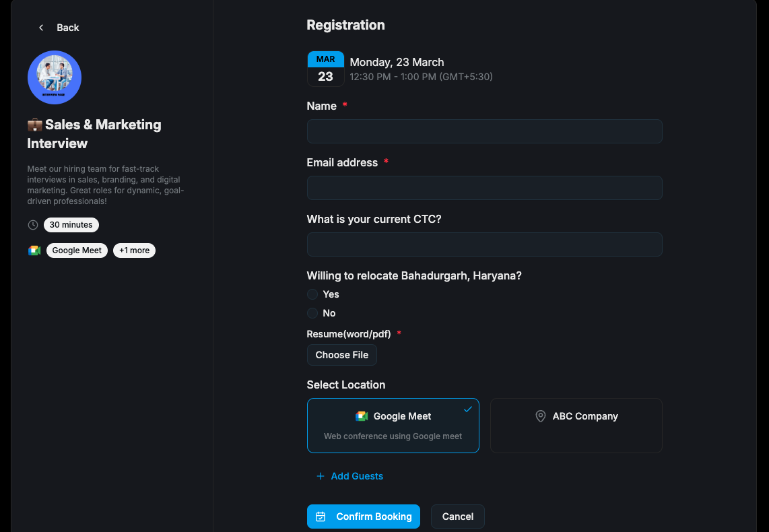Click calendar icon on Confirm Booking button

tap(321, 517)
